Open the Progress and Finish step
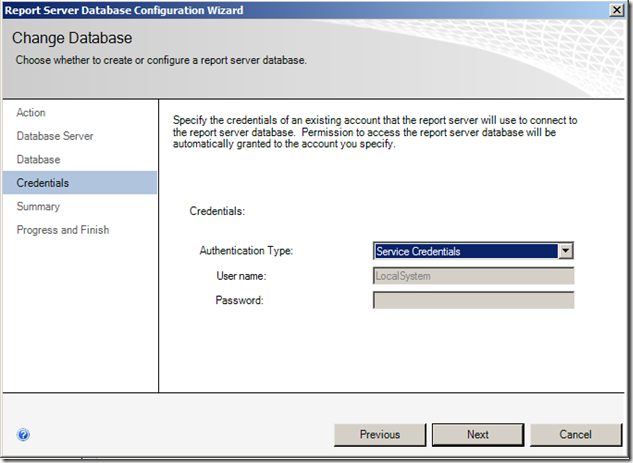The image size is (633, 463). tap(63, 230)
